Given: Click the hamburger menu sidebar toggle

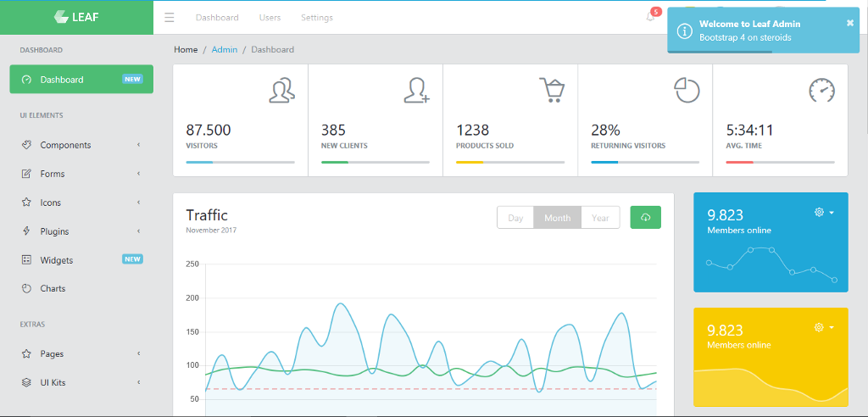Looking at the screenshot, I should coord(170,18).
